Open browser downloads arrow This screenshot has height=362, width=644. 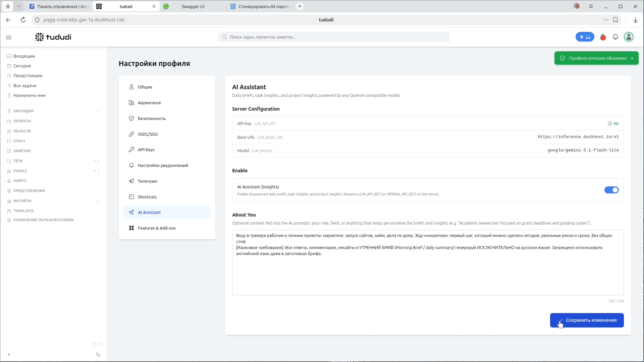635,20
